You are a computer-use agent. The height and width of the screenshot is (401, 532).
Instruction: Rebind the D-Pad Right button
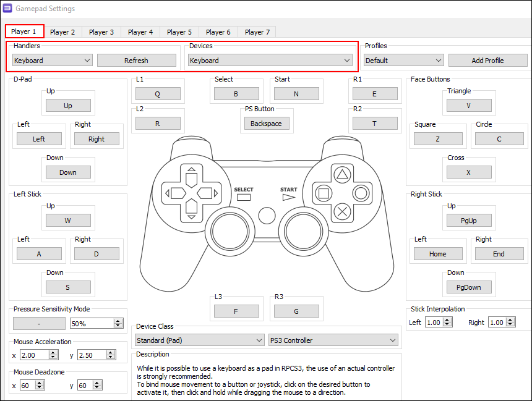click(x=97, y=139)
